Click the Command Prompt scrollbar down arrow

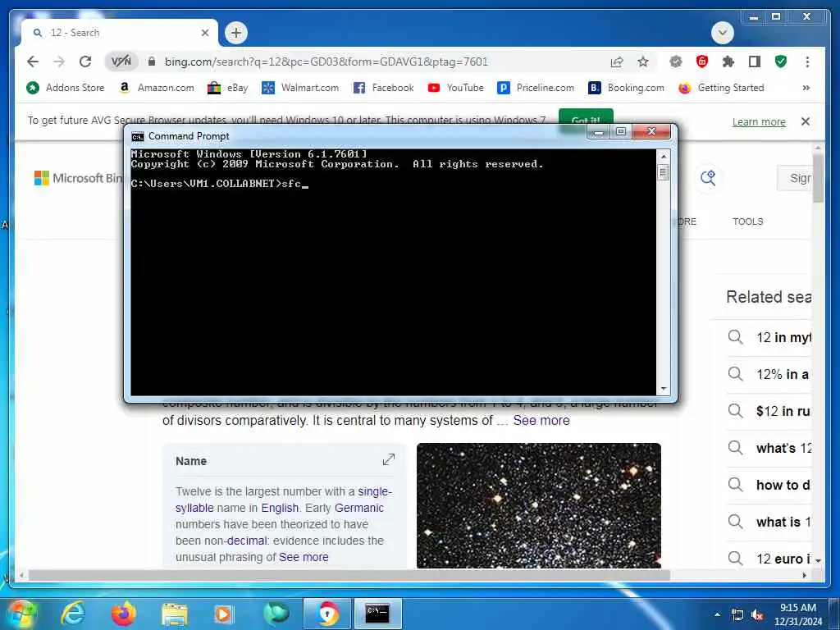tap(663, 389)
